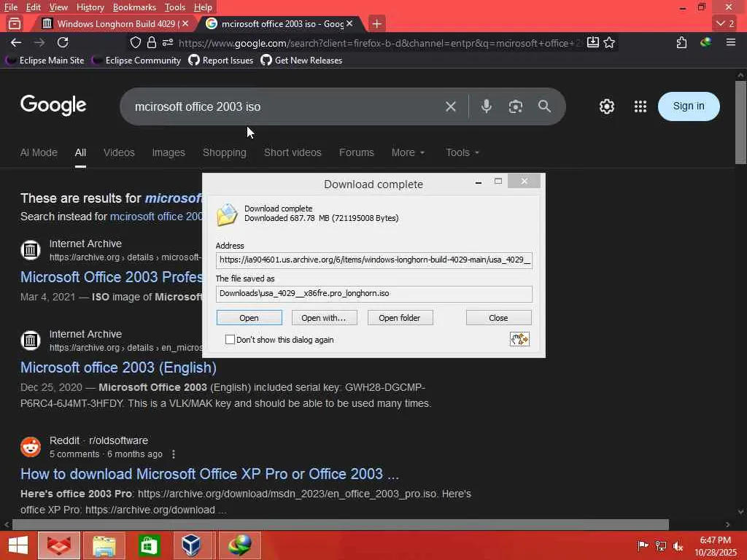Image resolution: width=747 pixels, height=560 pixels.
Task: Open a new tab with plus button
Action: pyautogui.click(x=377, y=23)
